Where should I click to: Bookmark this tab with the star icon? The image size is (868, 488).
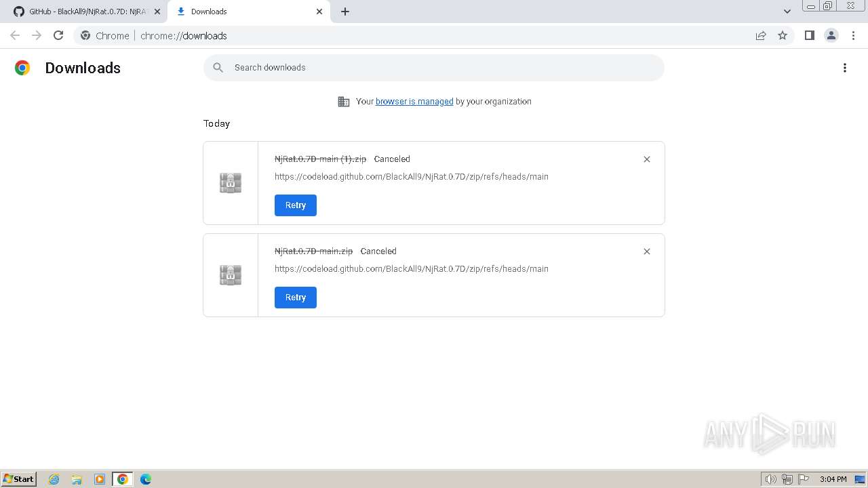coord(783,35)
